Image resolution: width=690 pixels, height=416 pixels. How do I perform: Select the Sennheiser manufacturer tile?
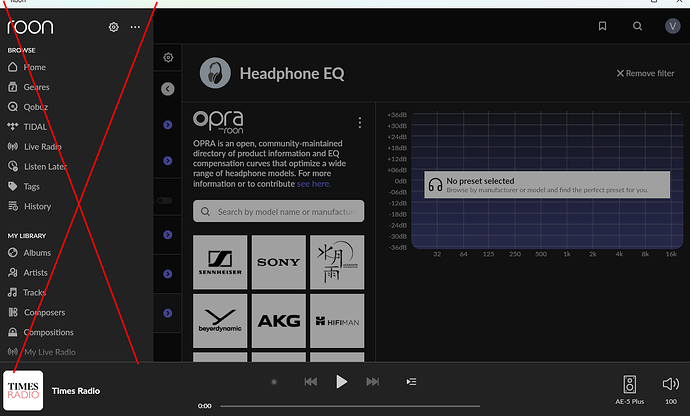tap(220, 262)
